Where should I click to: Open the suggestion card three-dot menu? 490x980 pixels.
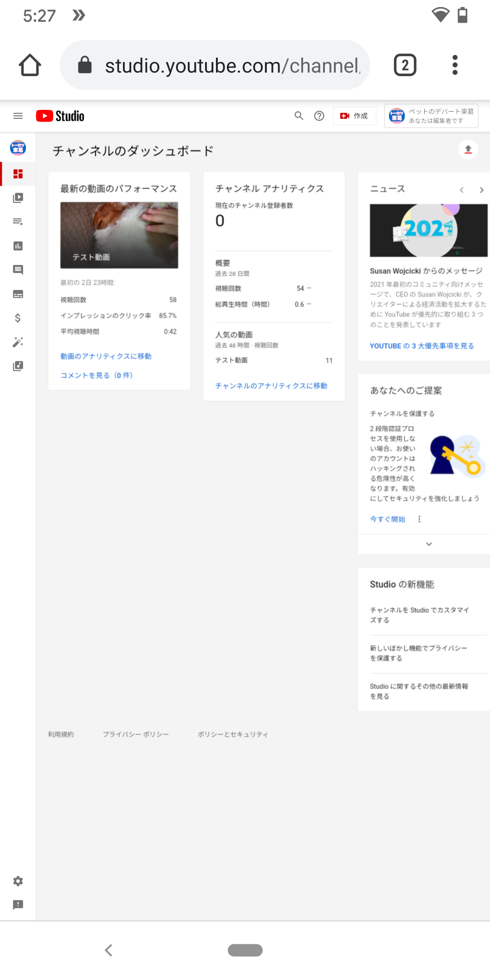tap(419, 519)
